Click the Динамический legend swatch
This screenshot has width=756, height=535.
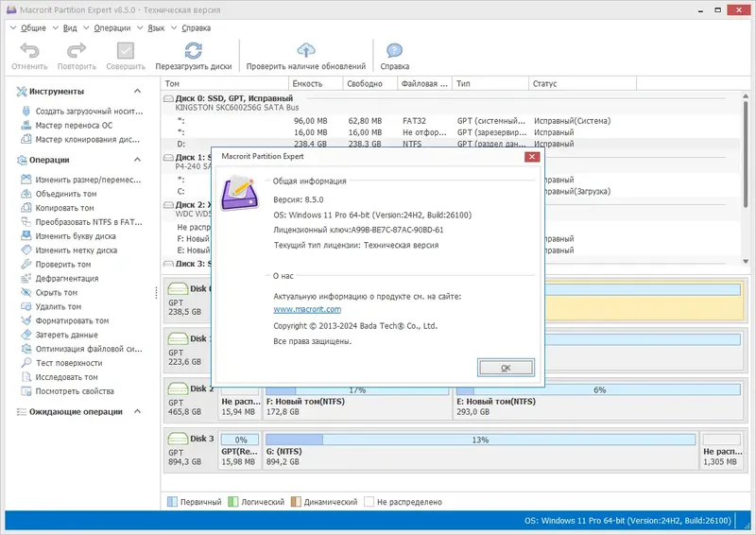296,502
